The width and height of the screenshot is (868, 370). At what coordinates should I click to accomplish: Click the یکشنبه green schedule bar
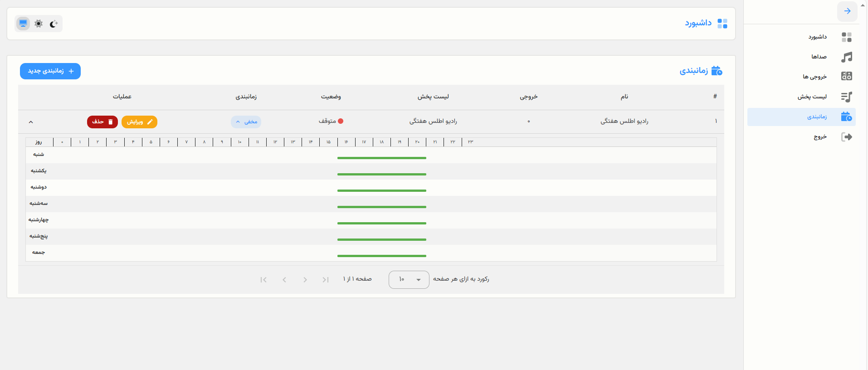pos(382,174)
